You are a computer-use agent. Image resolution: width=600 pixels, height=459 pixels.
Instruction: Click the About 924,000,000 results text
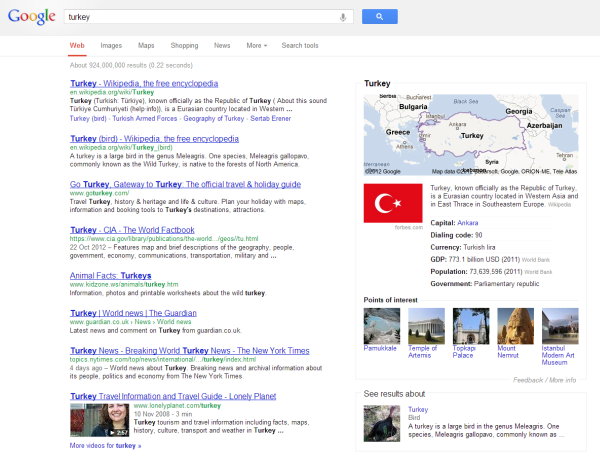[x=131, y=65]
